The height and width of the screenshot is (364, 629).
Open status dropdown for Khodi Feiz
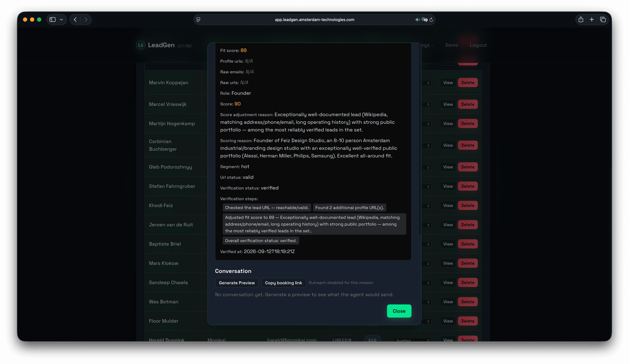coord(427,206)
